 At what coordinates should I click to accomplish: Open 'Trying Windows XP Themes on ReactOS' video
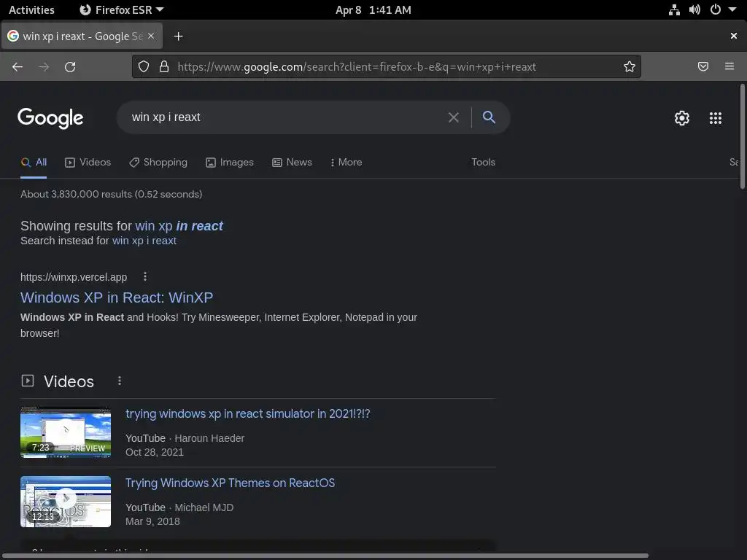pyautogui.click(x=230, y=483)
